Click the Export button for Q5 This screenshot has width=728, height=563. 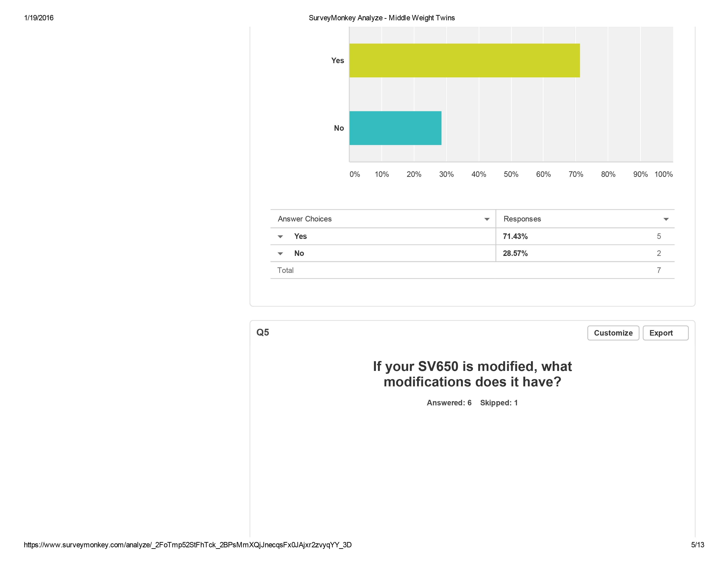click(665, 333)
